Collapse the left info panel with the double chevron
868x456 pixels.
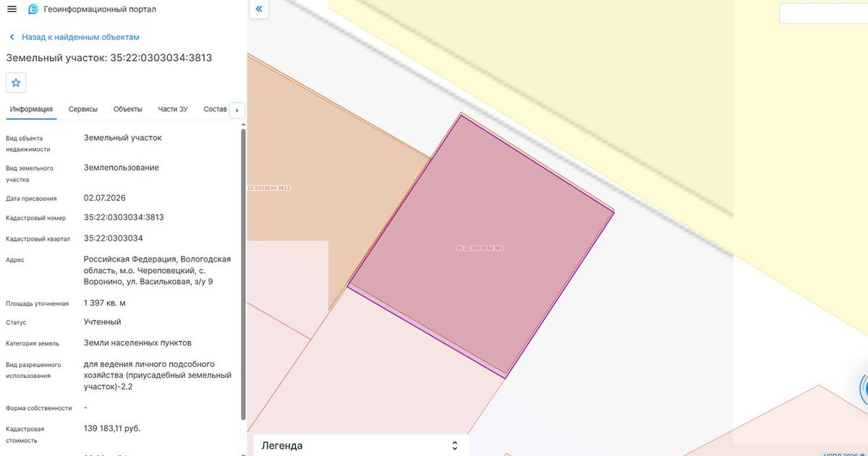[x=259, y=9]
